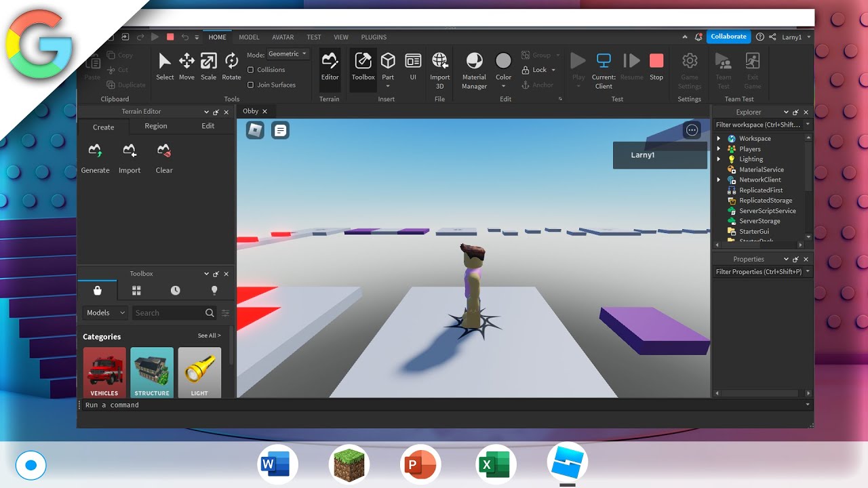The height and width of the screenshot is (488, 868).
Task: Open the STRUCTURE category thumbnail
Action: tap(152, 372)
